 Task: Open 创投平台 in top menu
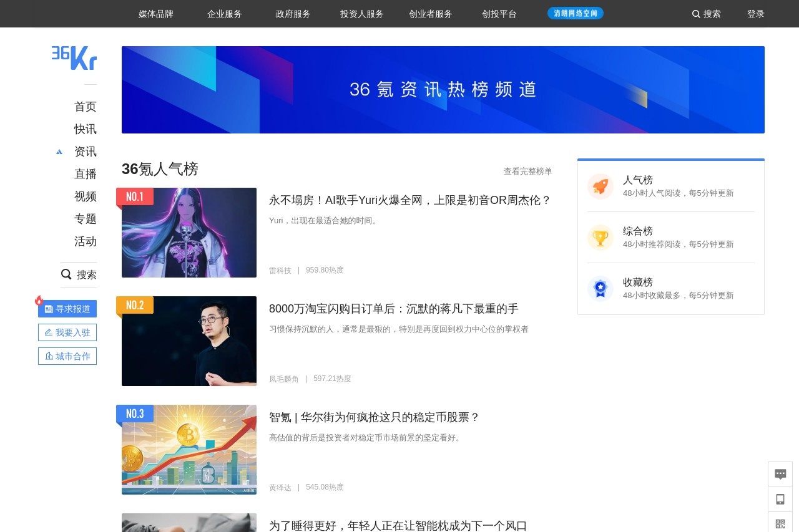[x=499, y=14]
